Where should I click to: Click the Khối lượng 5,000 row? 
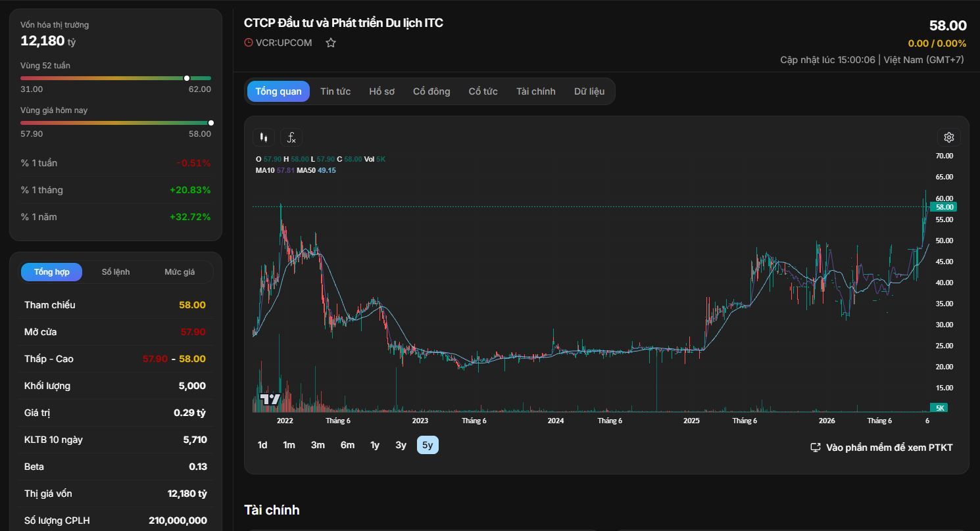click(115, 386)
